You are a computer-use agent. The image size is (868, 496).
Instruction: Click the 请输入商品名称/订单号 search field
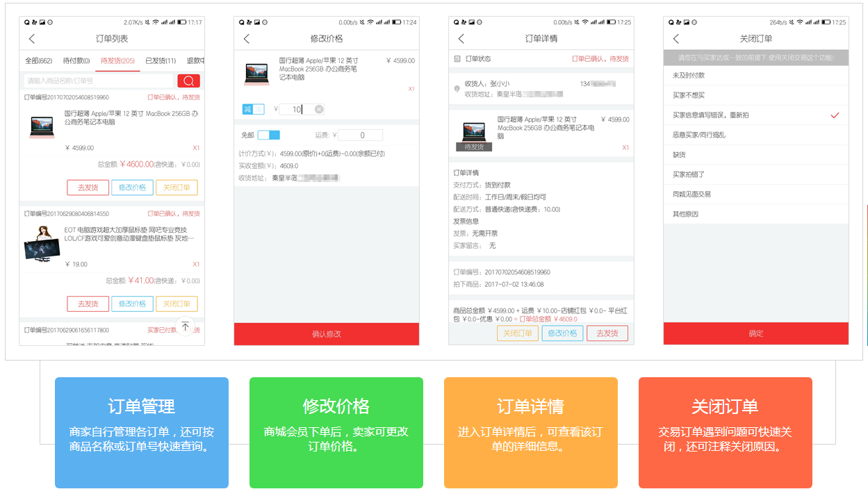(97, 80)
